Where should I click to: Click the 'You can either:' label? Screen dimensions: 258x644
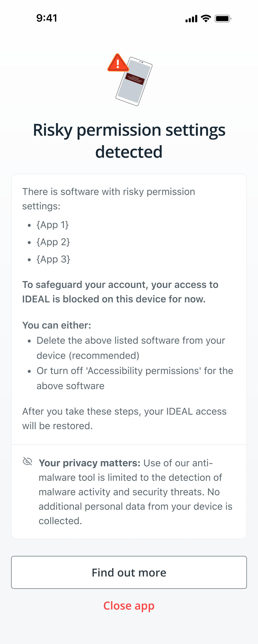tap(57, 325)
